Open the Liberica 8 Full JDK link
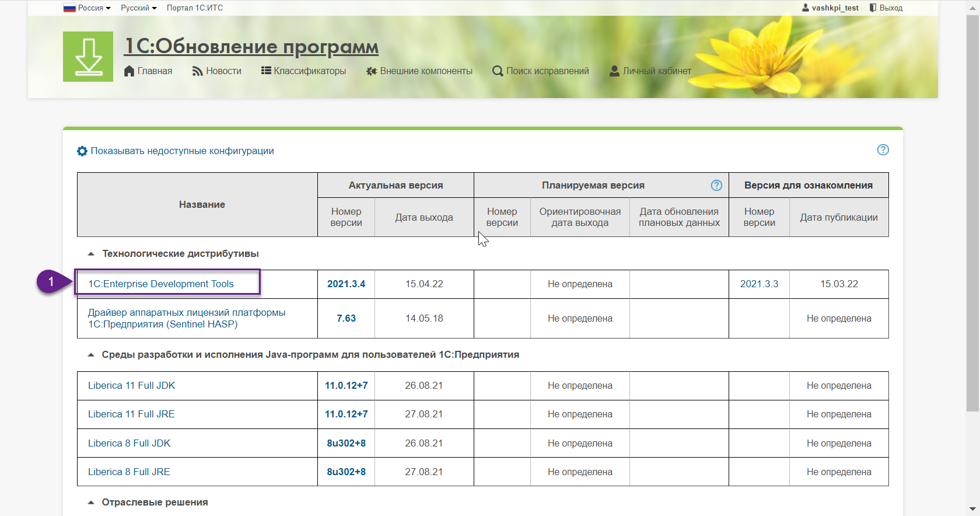The width and height of the screenshot is (980, 516). [x=129, y=444]
